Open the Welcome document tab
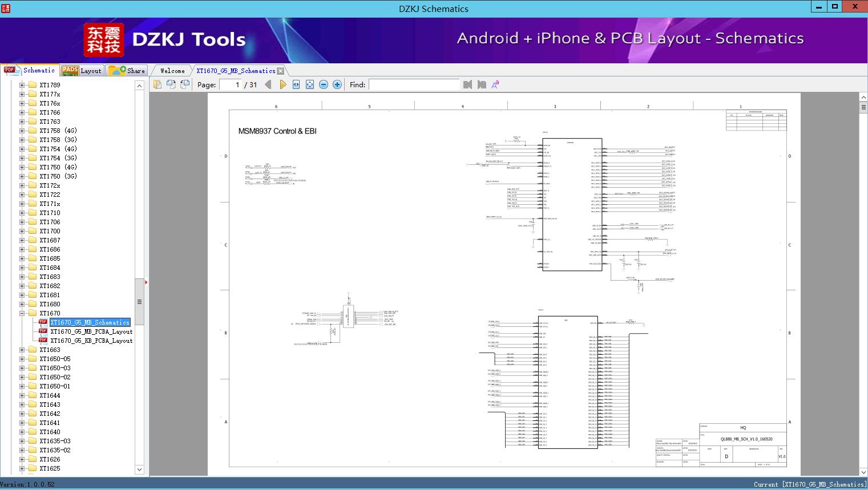The height and width of the screenshot is (490, 868). [x=172, y=71]
